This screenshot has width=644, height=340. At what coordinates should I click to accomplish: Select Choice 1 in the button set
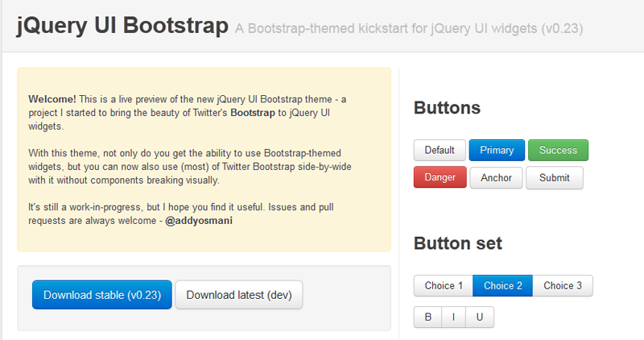[x=444, y=286]
